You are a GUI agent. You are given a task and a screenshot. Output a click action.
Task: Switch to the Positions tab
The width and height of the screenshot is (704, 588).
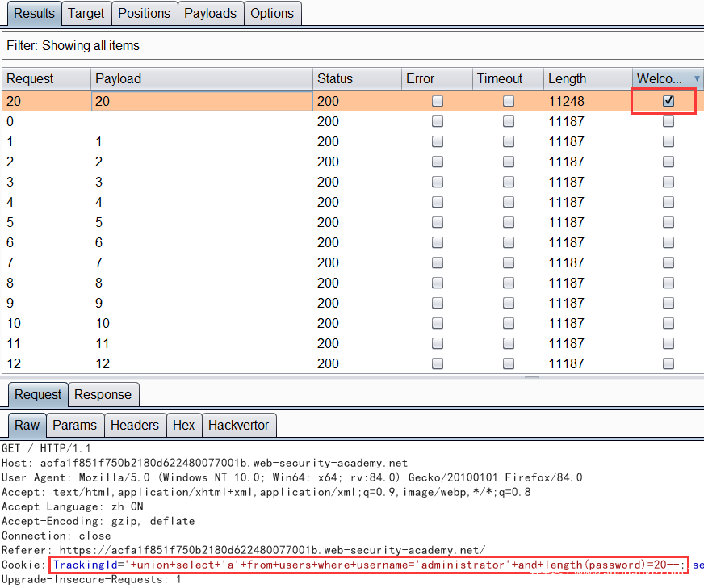(x=144, y=13)
